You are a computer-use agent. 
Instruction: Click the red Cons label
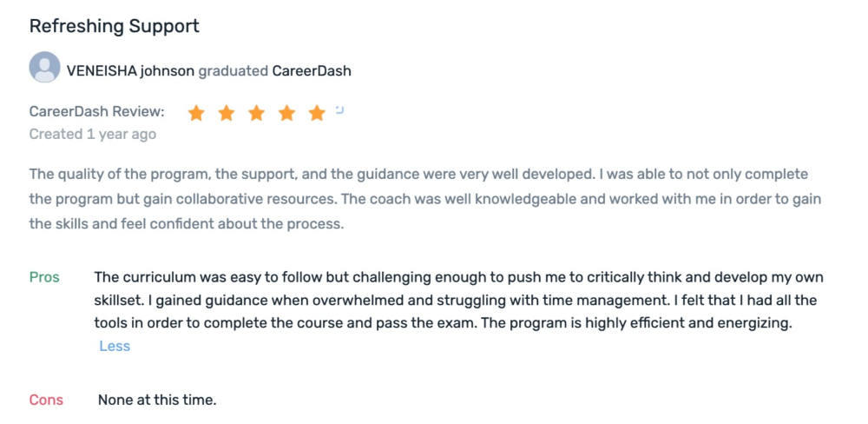coord(46,400)
